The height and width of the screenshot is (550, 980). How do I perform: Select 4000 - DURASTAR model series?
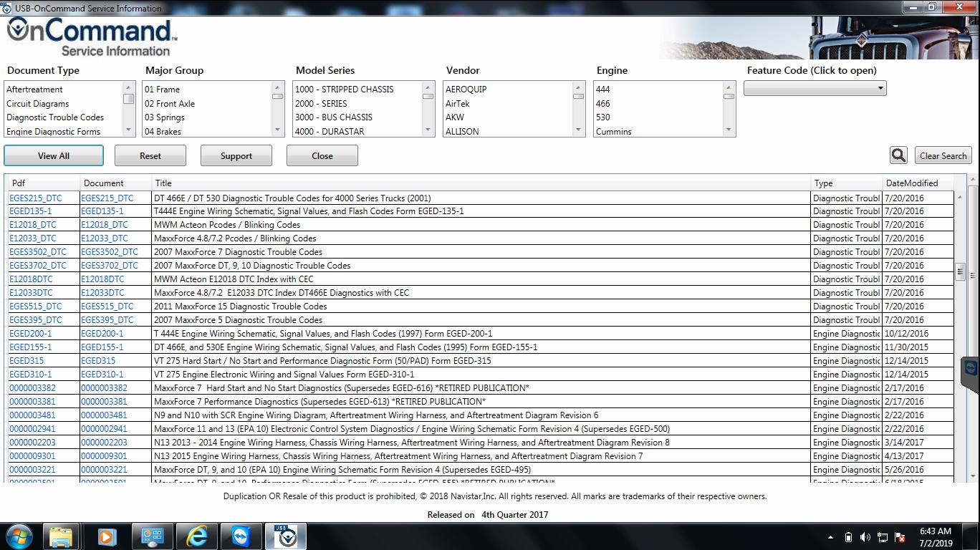tap(330, 132)
